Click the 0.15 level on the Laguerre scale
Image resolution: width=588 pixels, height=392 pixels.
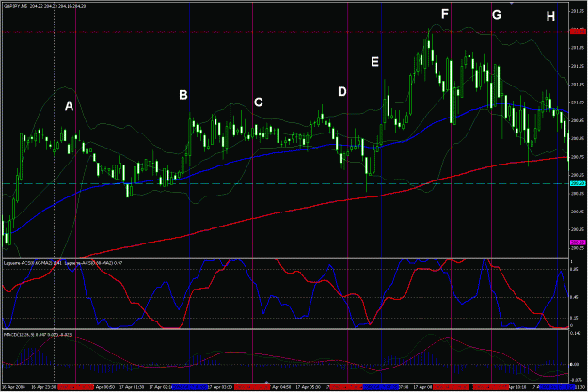tap(574, 318)
